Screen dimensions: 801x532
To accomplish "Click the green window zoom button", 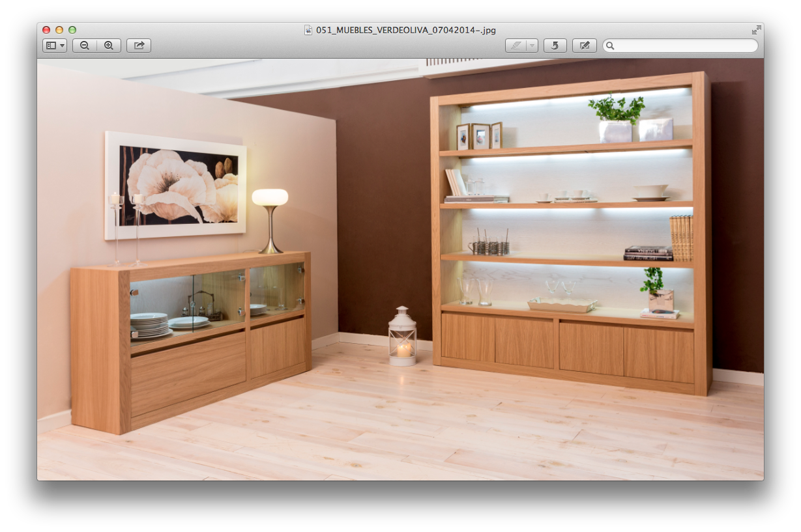I will tap(72, 30).
